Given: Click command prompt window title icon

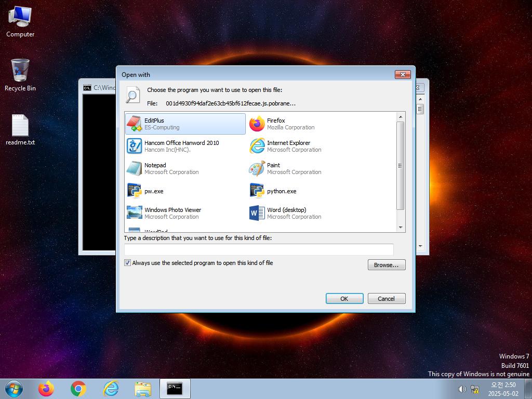Looking at the screenshot, I should tap(87, 88).
